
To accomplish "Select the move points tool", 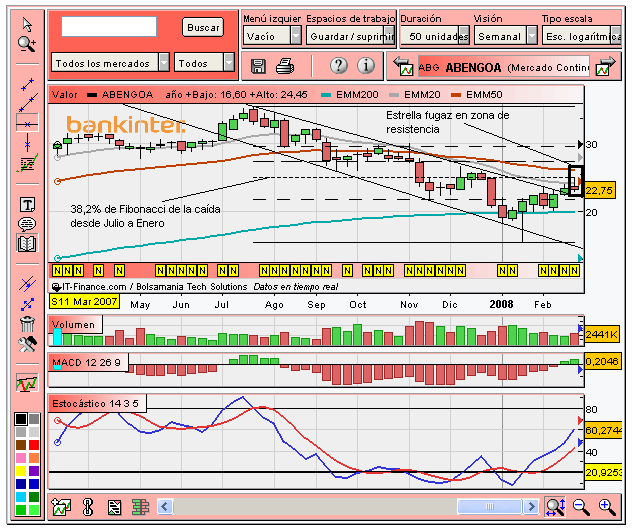I will pos(27,304).
